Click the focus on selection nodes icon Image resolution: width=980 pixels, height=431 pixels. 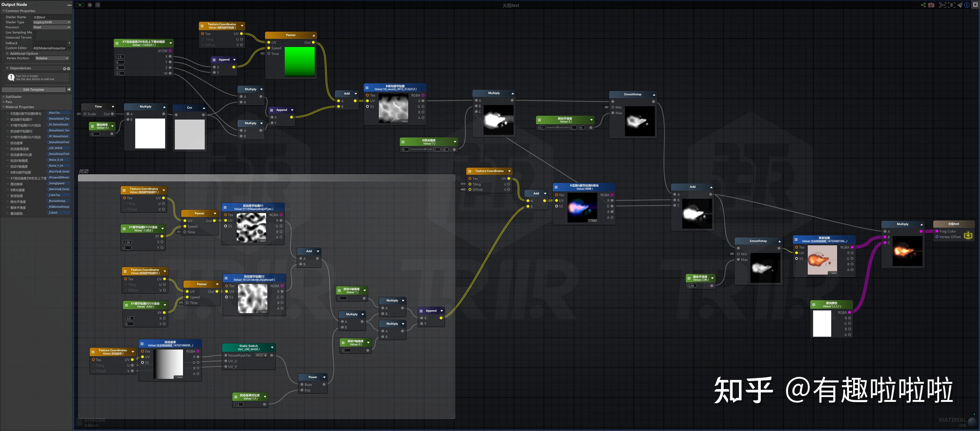951,5
